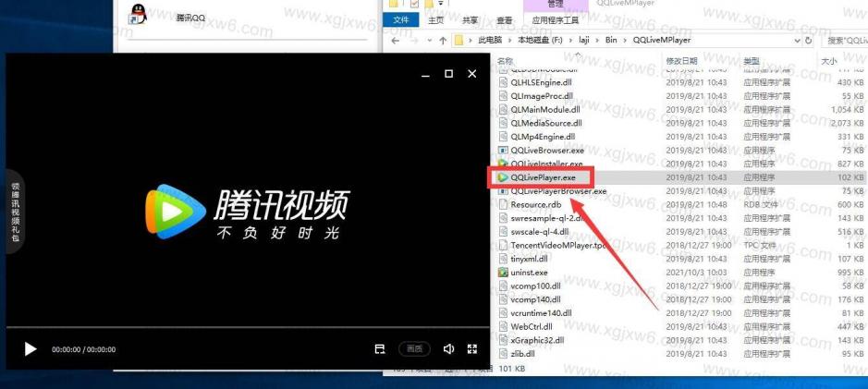Viewport: 868px width, 389px height.
Task: Open the 文件 menu in Explorer
Action: [x=401, y=20]
